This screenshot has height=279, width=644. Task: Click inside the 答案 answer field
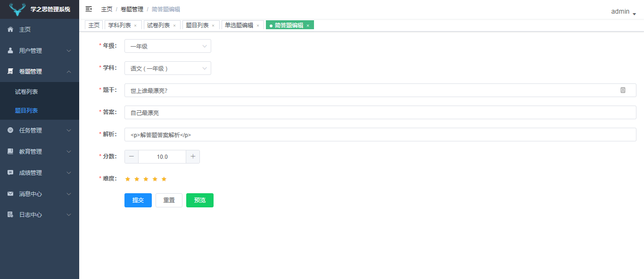(x=283, y=112)
